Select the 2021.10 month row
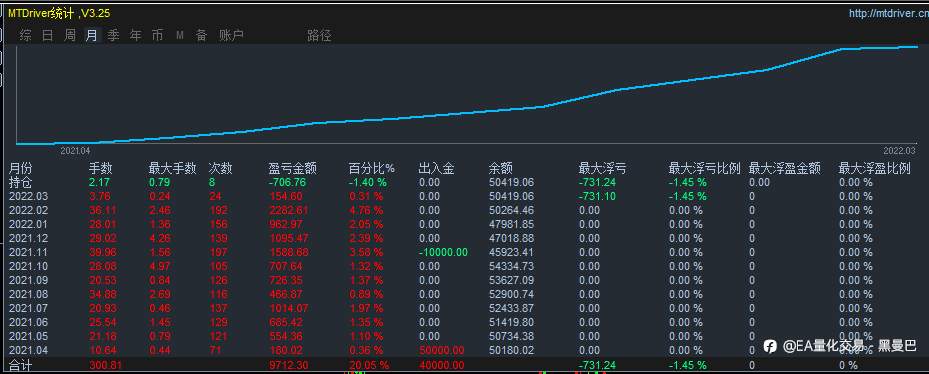Image resolution: width=929 pixels, height=374 pixels. 464,266
